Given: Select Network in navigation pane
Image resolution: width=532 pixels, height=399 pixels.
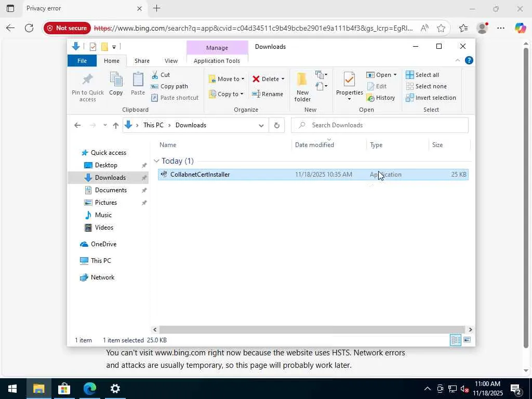Looking at the screenshot, I should [x=102, y=277].
